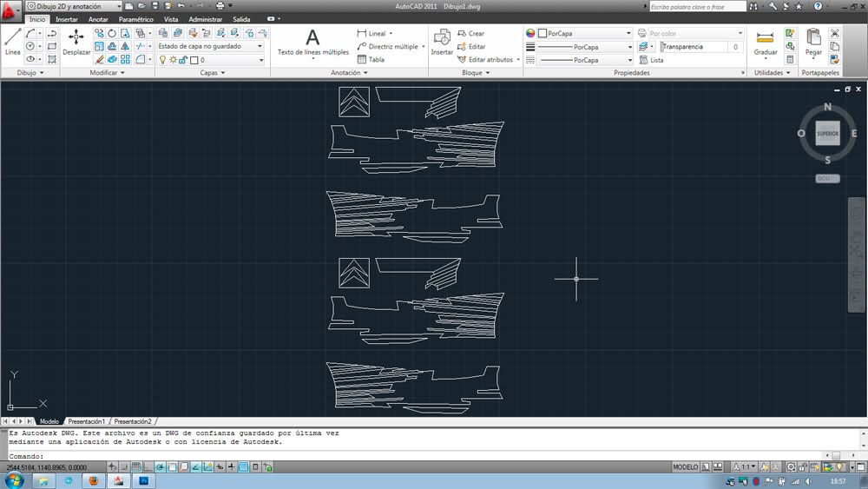Click the SUPERIOR face of the ViewCube
The height and width of the screenshot is (489, 868).
click(x=827, y=134)
